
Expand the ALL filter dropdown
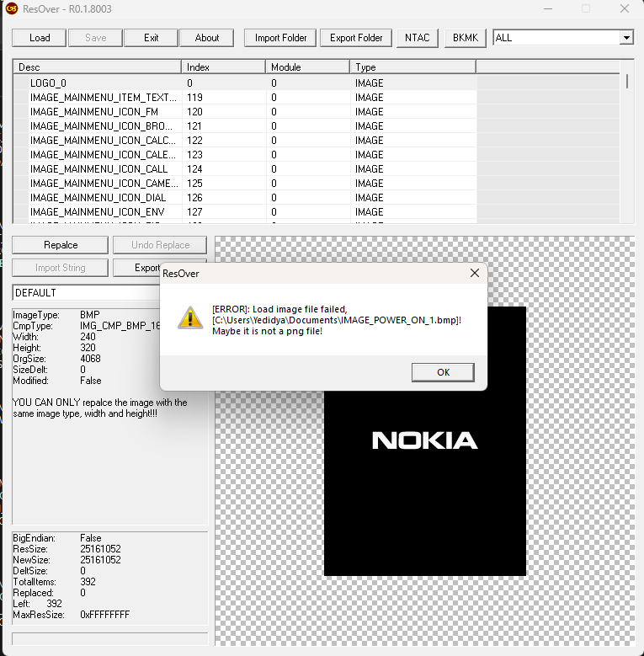(x=625, y=38)
